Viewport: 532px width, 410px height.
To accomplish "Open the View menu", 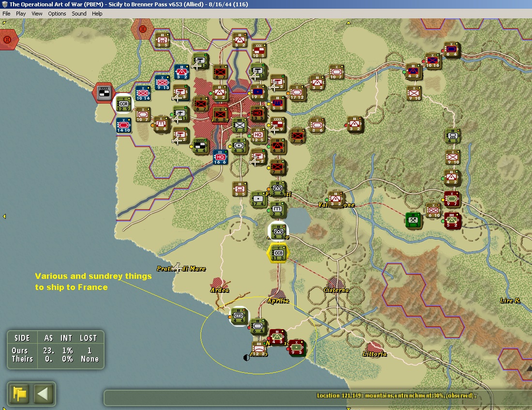I will point(37,14).
